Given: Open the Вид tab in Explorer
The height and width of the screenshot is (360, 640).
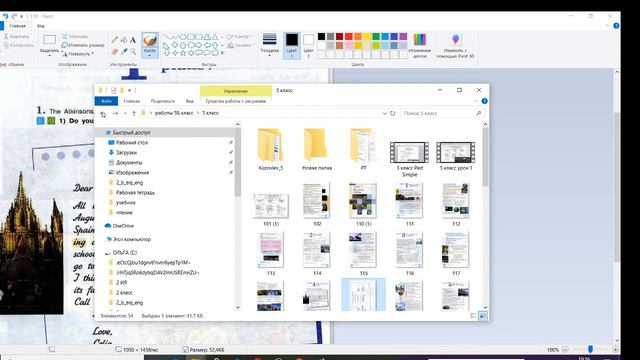Looking at the screenshot, I should point(190,101).
